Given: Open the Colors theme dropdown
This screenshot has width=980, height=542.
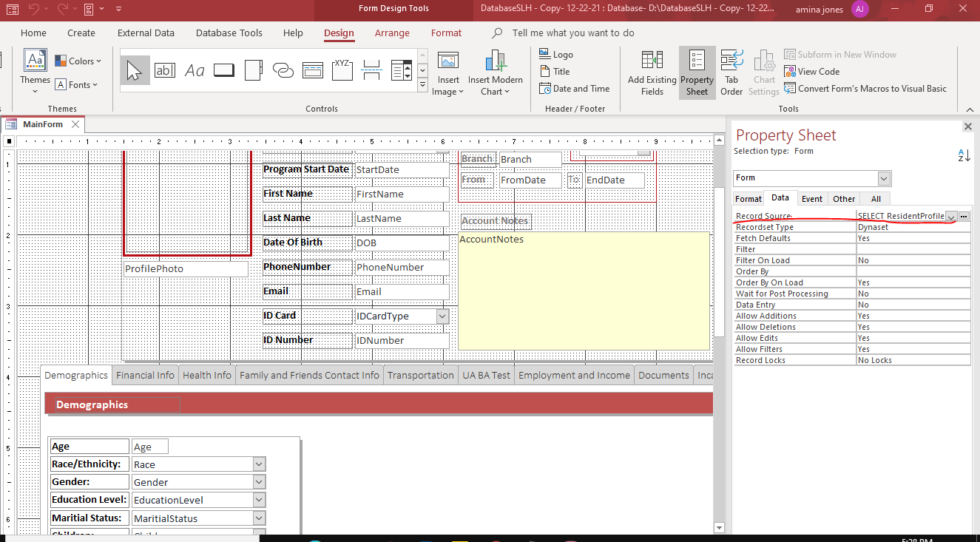Looking at the screenshot, I should 78,61.
